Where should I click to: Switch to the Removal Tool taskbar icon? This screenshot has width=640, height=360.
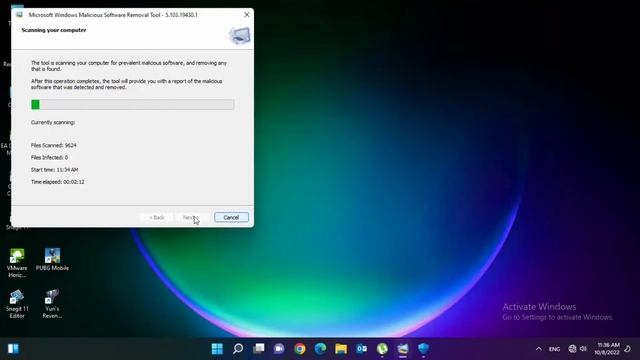point(403,349)
